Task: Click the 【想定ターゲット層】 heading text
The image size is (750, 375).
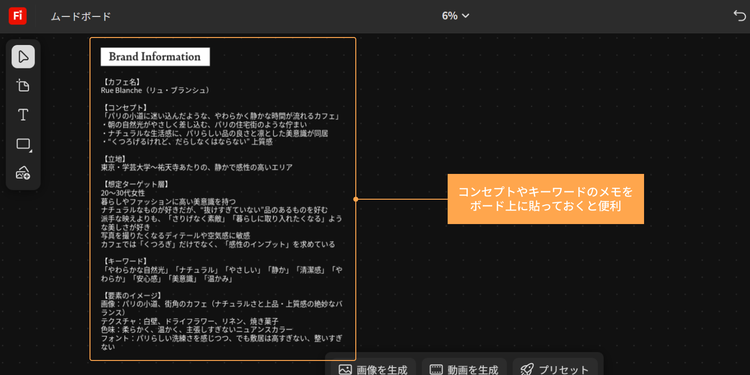Action: pyautogui.click(x=136, y=184)
